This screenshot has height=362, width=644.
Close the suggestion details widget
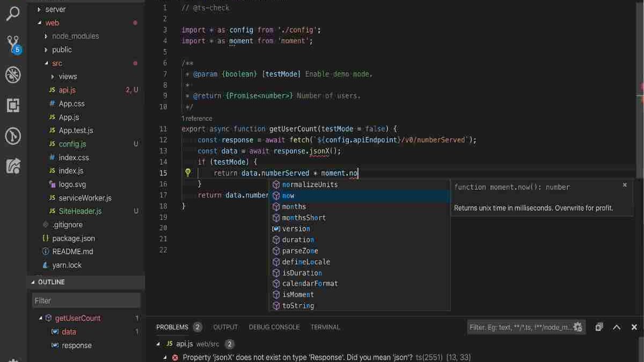click(x=625, y=185)
